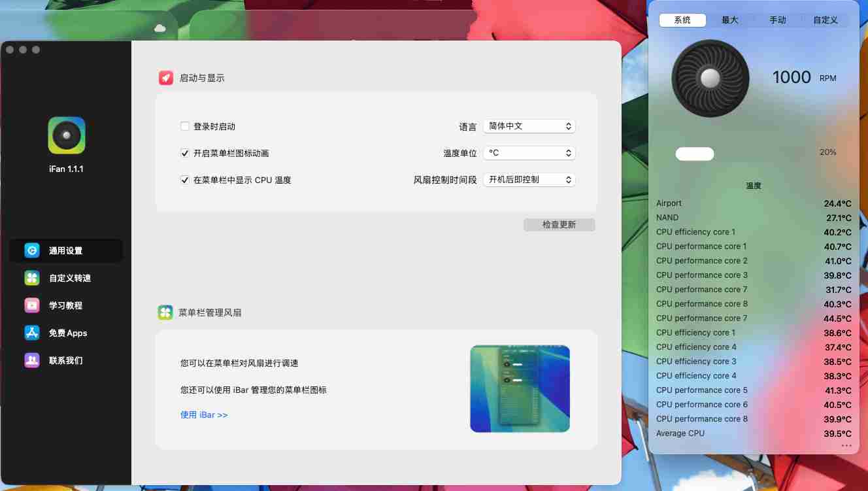This screenshot has width=868, height=491.
Task: Uncheck 在菜单栏中显示 CPU 温度
Action: [x=185, y=180]
